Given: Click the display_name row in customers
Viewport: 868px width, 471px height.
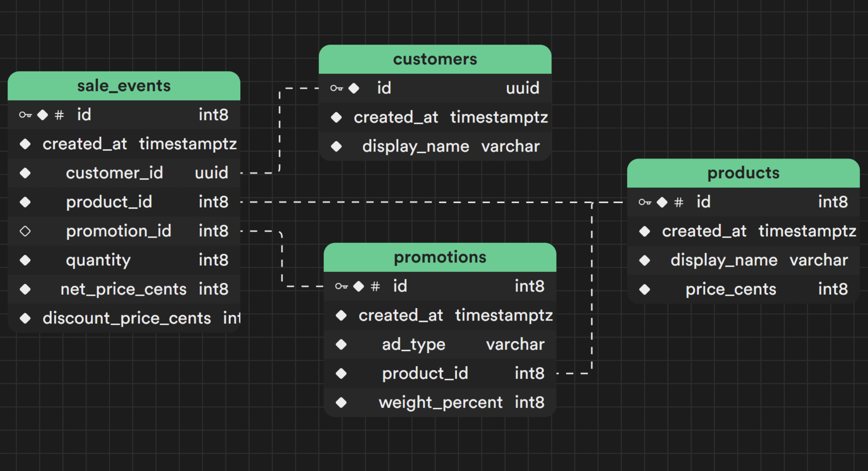Looking at the screenshot, I should pos(415,146).
